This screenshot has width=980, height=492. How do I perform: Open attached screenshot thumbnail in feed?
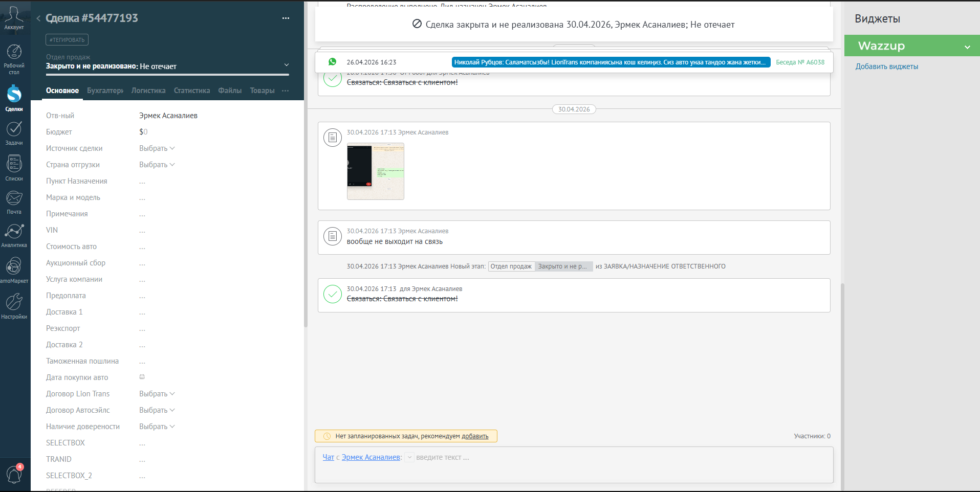(x=376, y=171)
